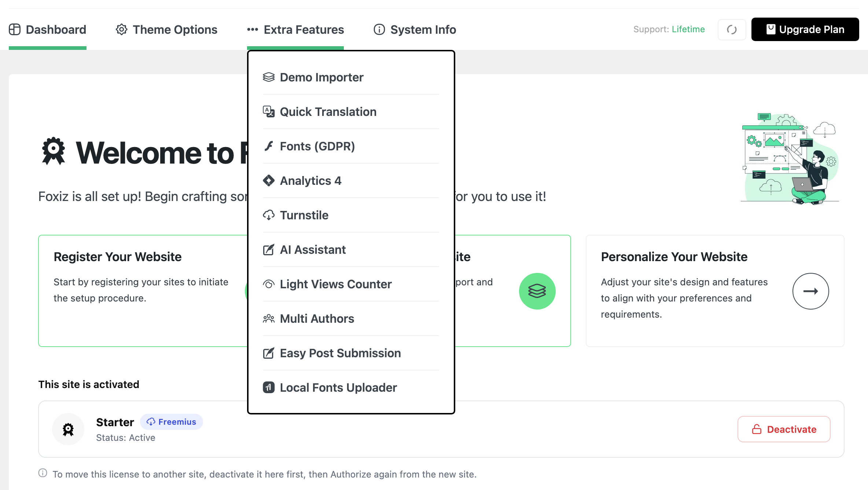Select Multi Authors menu item
The width and height of the screenshot is (868, 490).
[351, 319]
